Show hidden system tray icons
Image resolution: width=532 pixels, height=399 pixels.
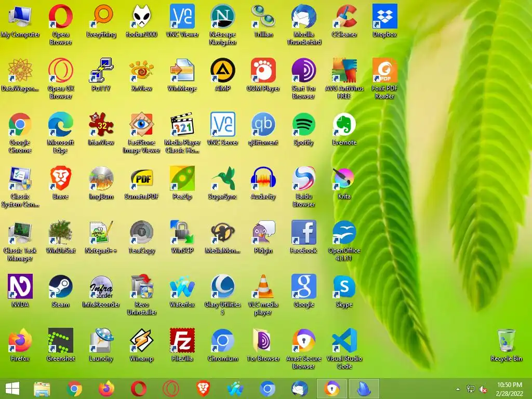[458, 389]
